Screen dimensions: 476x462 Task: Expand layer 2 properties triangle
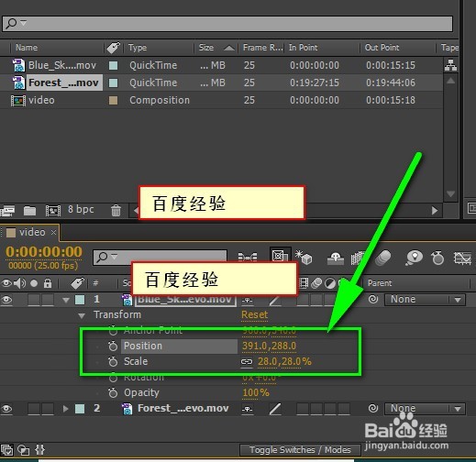[65, 409]
